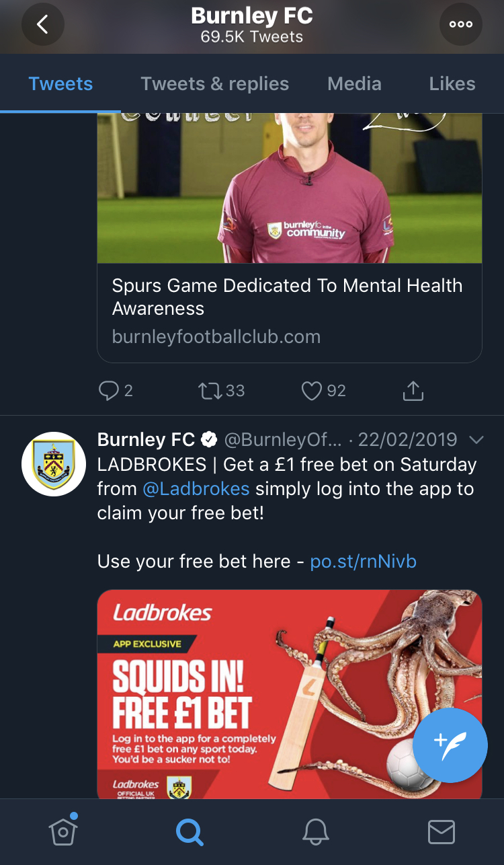Screen dimensions: 504x865
Task: Expand the Ladbrokes tweet options chevron
Action: point(476,440)
